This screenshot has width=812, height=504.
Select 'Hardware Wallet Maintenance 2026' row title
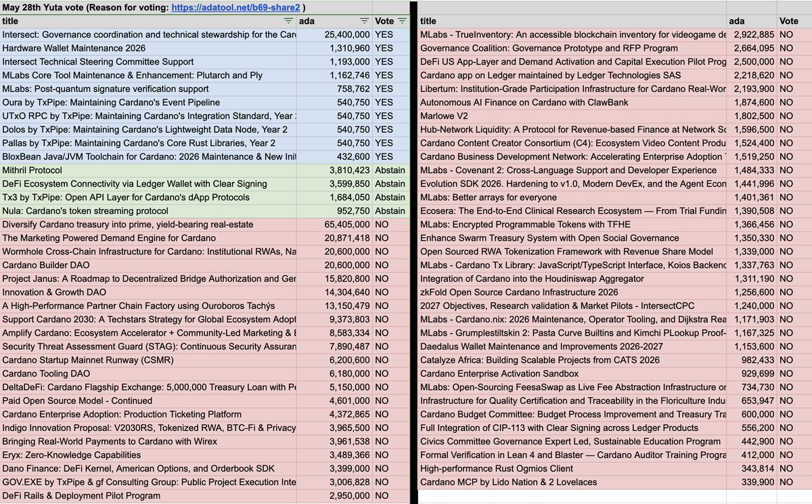pos(148,48)
